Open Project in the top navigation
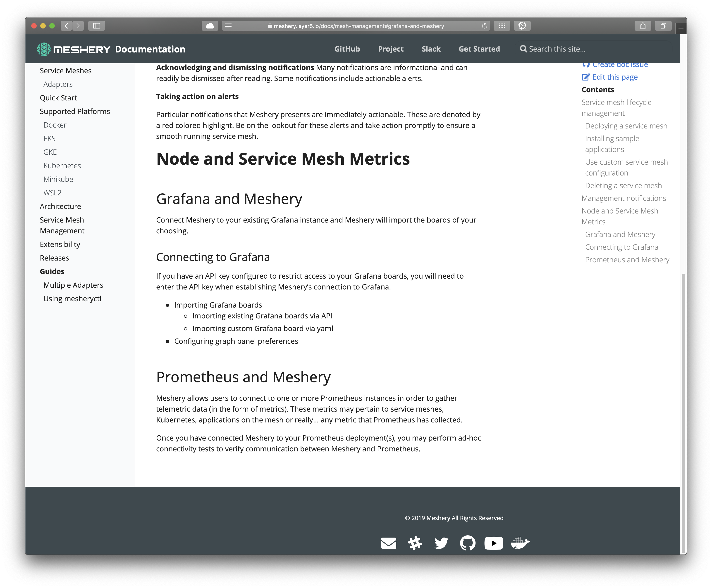Viewport: 712px width, 588px height. tap(391, 49)
